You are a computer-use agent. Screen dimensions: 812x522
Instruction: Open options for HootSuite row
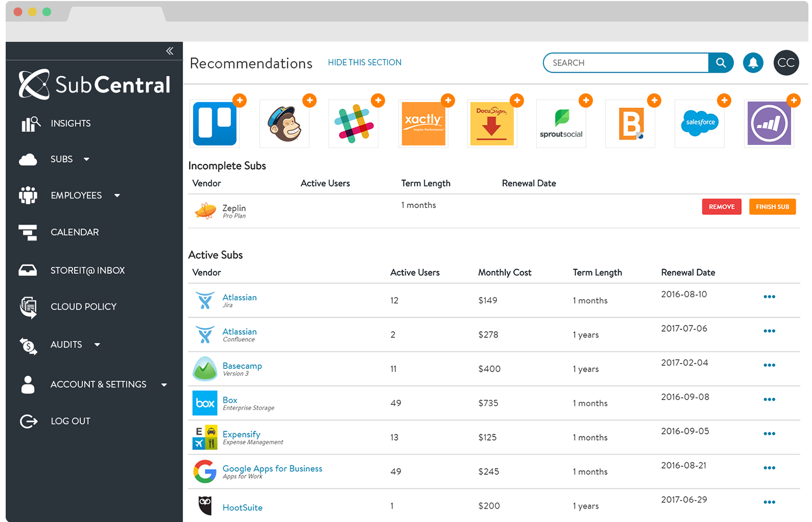(769, 502)
